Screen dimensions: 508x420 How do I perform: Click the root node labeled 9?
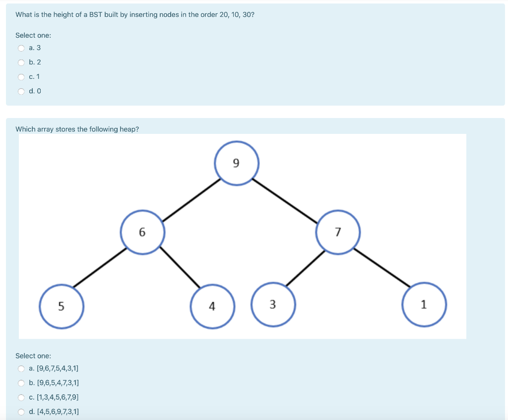[x=237, y=163]
